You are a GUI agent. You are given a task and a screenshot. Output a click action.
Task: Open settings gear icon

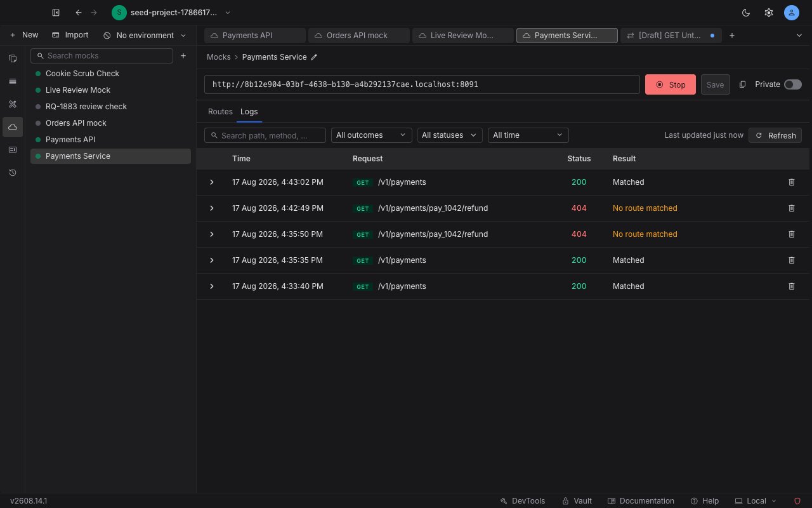(x=769, y=13)
